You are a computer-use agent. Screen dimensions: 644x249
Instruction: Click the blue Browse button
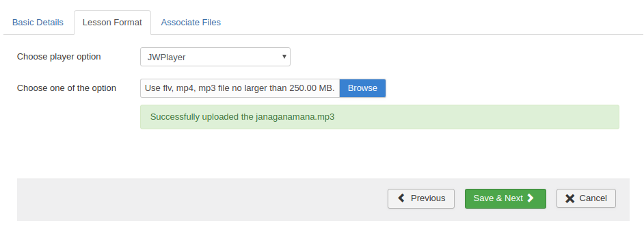tap(362, 88)
